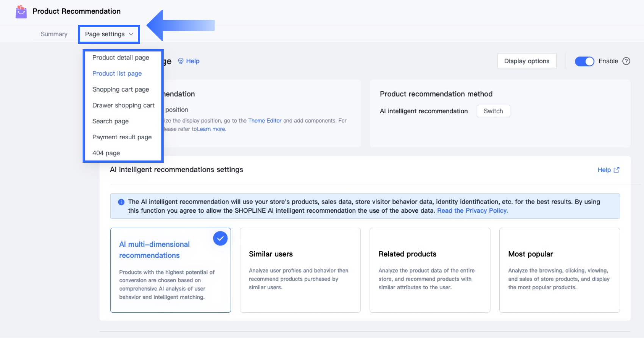Select the Related products recommendation card
Viewport: 644px width, 338px height.
(x=430, y=270)
